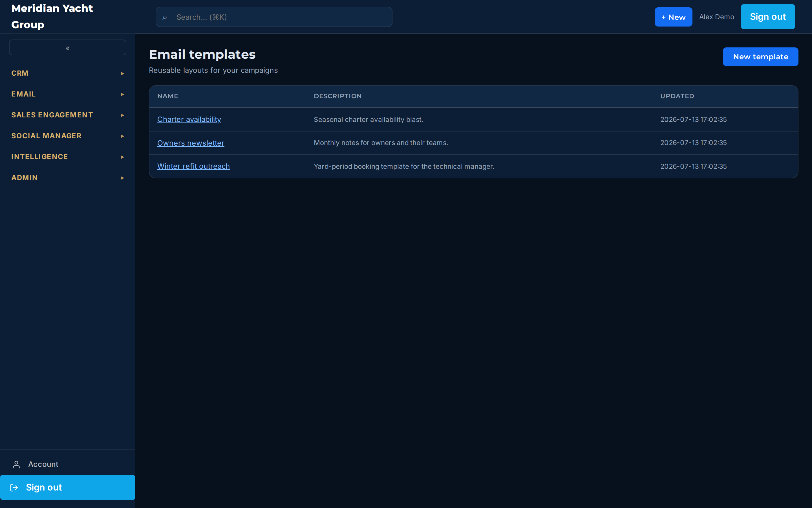Click the New template button
This screenshot has width=812, height=508.
760,57
